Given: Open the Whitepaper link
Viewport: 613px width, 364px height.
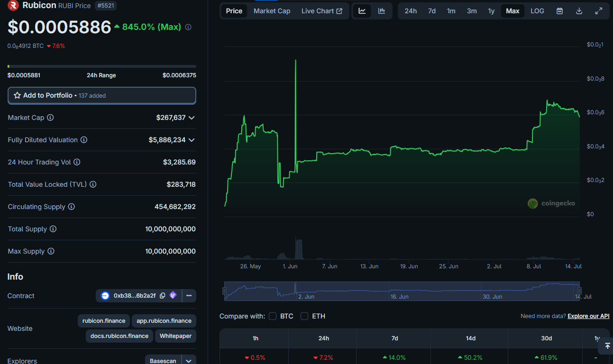Looking at the screenshot, I should pos(175,336).
